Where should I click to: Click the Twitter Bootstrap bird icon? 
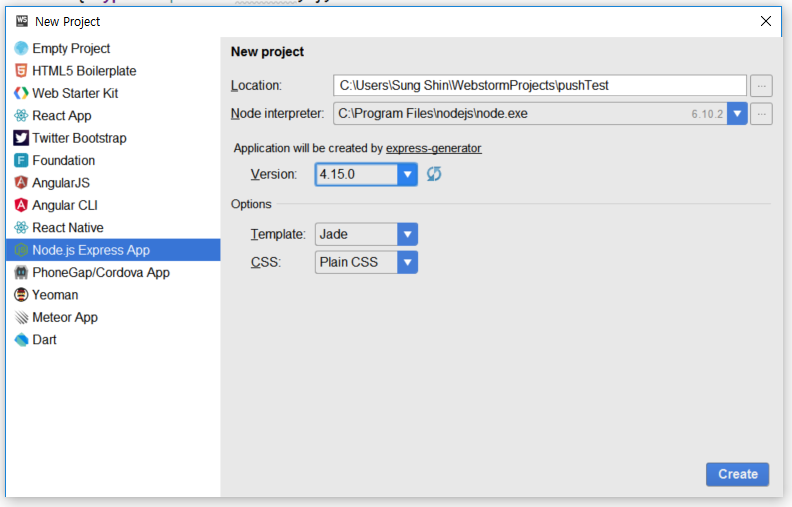pos(21,138)
